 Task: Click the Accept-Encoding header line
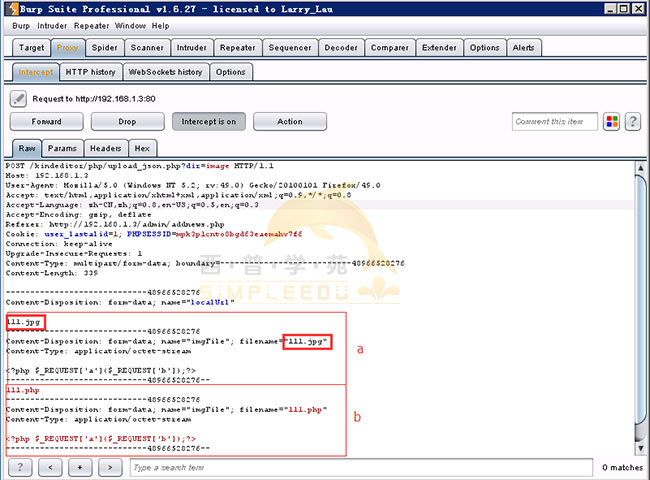pyautogui.click(x=78, y=215)
